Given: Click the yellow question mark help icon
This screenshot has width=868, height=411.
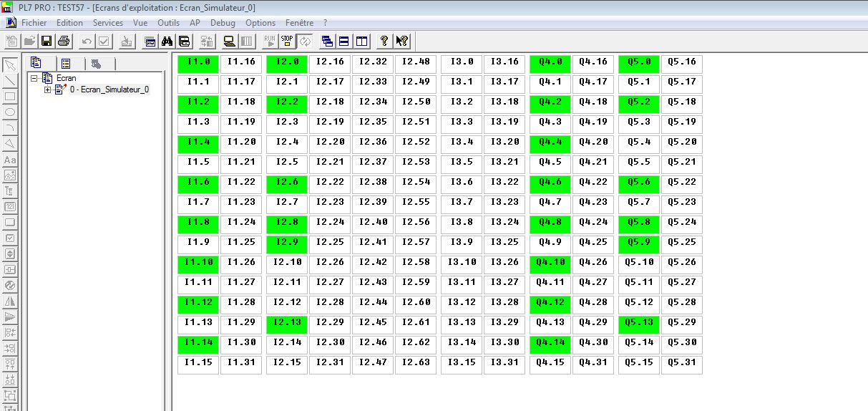Looking at the screenshot, I should pyautogui.click(x=384, y=41).
